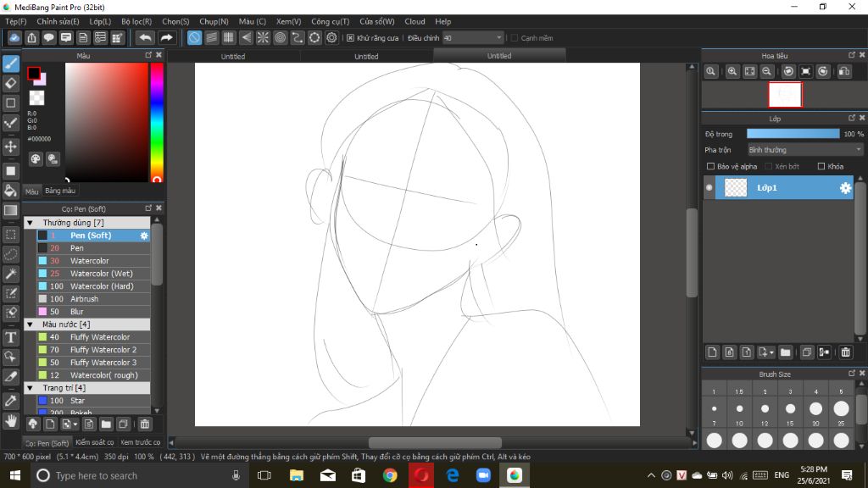Enable the curve snap guide

(x=298, y=37)
